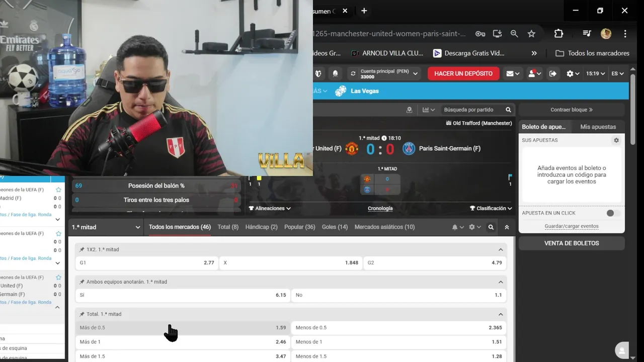This screenshot has width=644, height=362.
Task: Open the media control playlist icon
Action: point(587,34)
